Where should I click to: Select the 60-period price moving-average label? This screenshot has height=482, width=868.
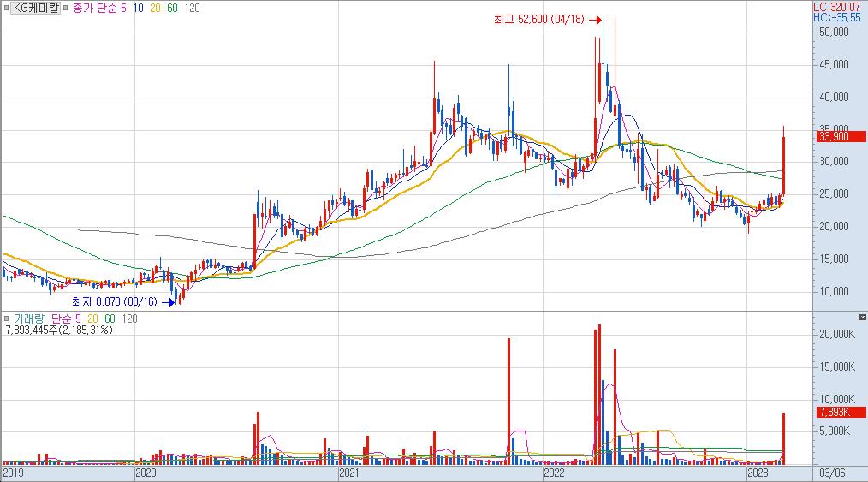pos(172,9)
